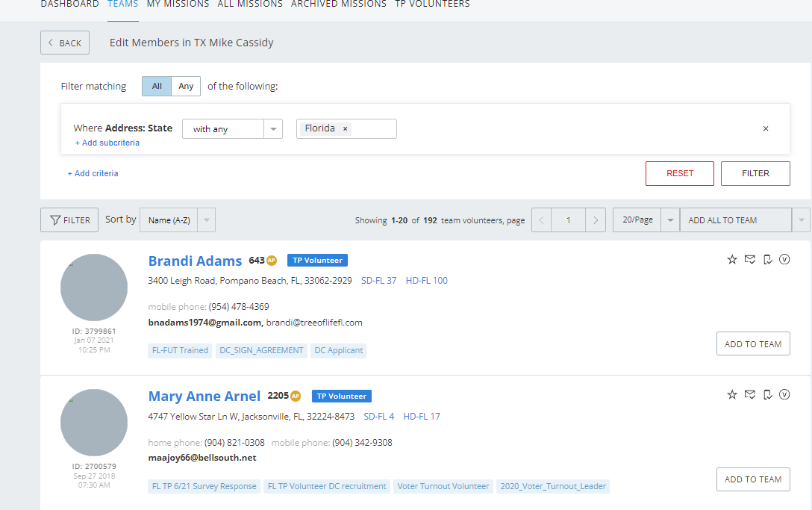Click phone verified icon for Brandi Adams
This screenshot has width=812, height=510.
coord(767,259)
